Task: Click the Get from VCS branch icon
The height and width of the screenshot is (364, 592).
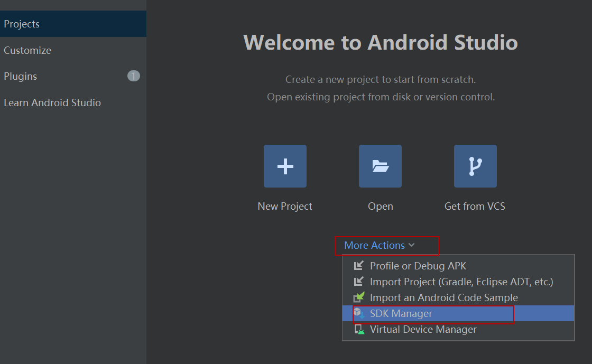Action: coord(475,166)
